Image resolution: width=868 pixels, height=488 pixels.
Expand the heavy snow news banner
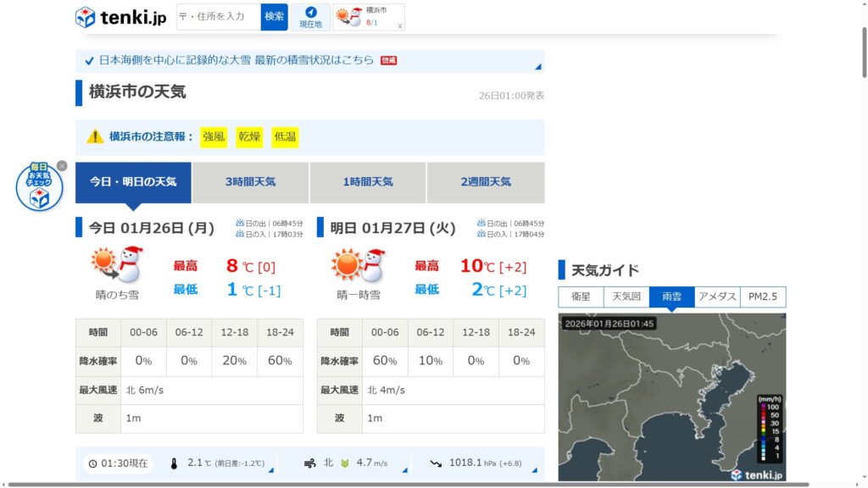pos(537,66)
